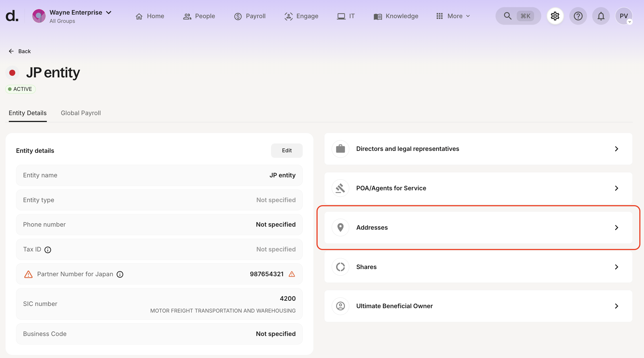Screen dimensions: 644x358
Task: Click Edit on Entity details card
Action: click(287, 150)
